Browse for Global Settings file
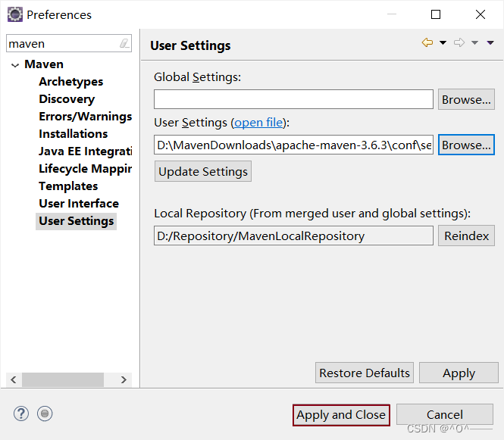 [466, 99]
